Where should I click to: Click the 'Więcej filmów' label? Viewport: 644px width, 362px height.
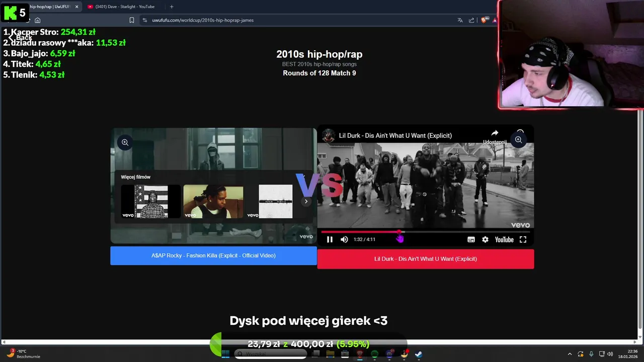[135, 177]
